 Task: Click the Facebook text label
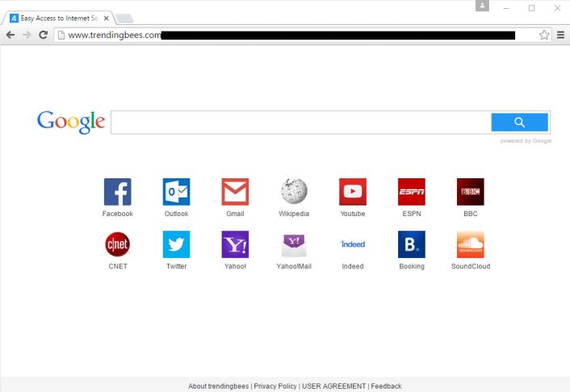pyautogui.click(x=117, y=214)
